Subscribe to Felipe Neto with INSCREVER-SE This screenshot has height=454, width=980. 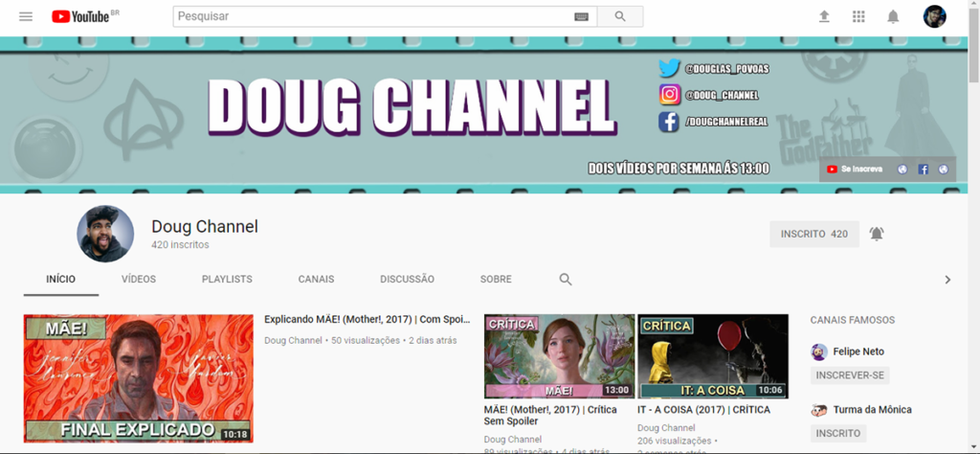pyautogui.click(x=850, y=375)
